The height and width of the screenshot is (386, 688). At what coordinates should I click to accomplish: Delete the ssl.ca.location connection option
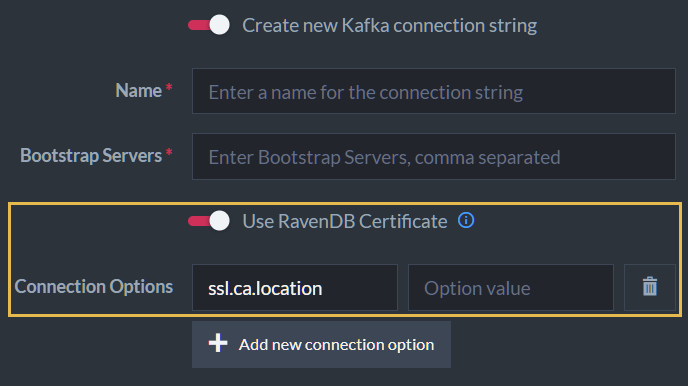(650, 287)
